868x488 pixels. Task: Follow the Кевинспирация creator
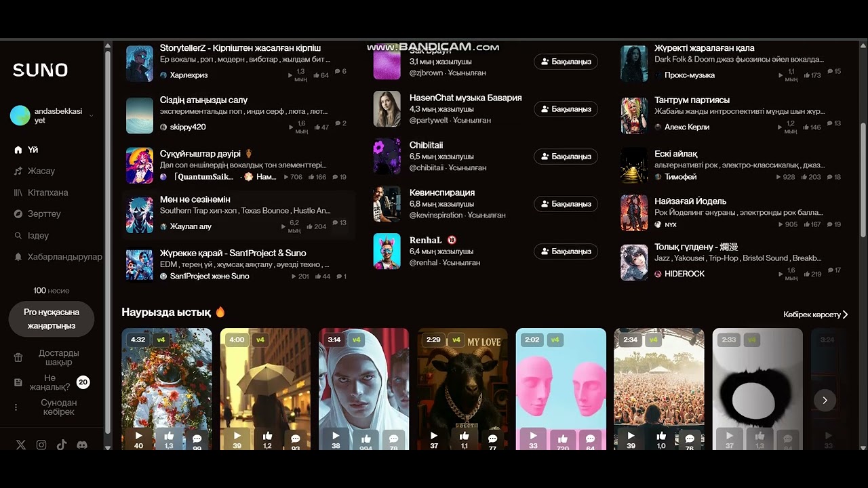point(566,204)
